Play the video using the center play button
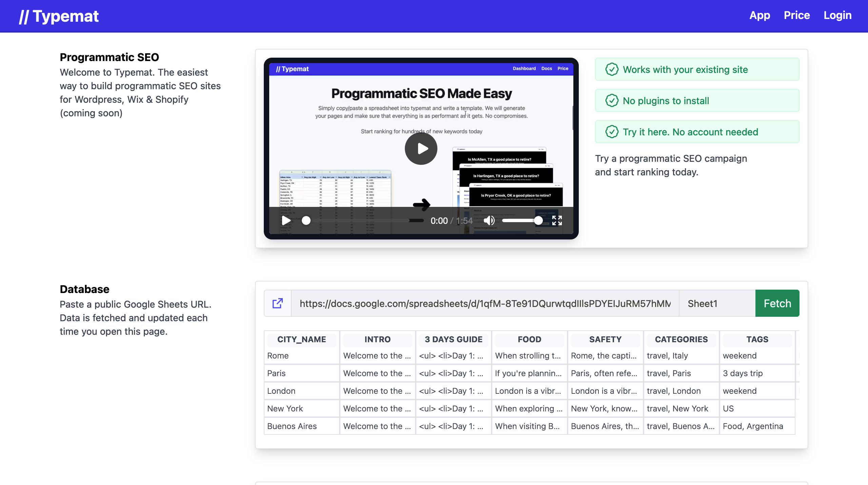Image resolution: width=868 pixels, height=485 pixels. point(421,149)
